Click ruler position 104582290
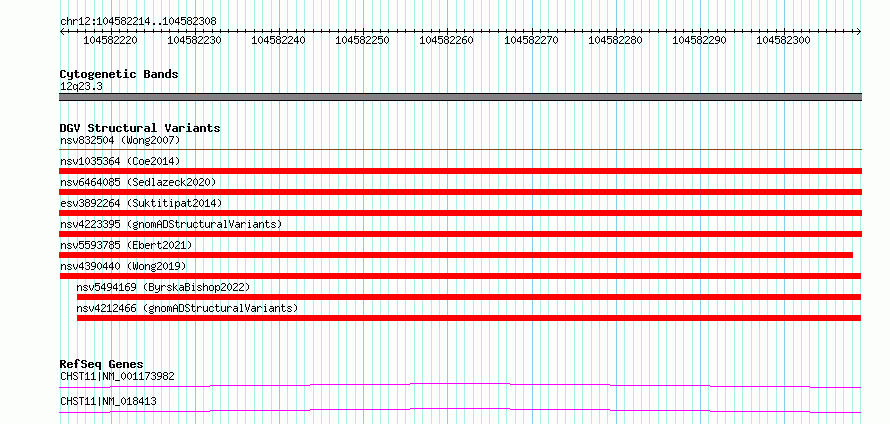890x424 pixels. click(699, 40)
